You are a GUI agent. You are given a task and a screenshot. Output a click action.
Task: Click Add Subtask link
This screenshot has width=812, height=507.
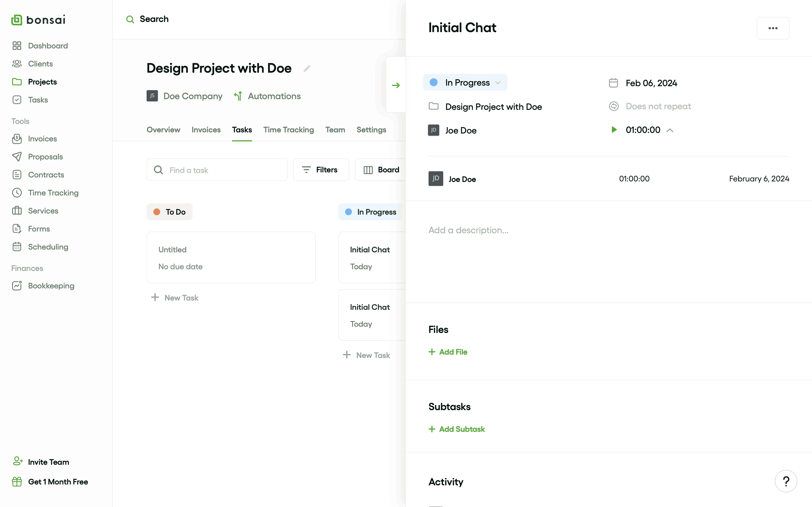[x=457, y=429]
